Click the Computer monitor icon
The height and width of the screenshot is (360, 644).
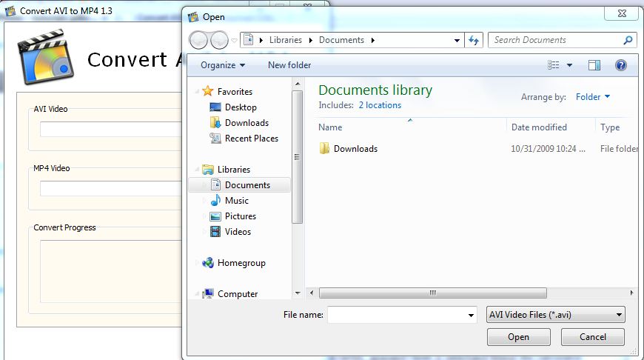click(208, 293)
